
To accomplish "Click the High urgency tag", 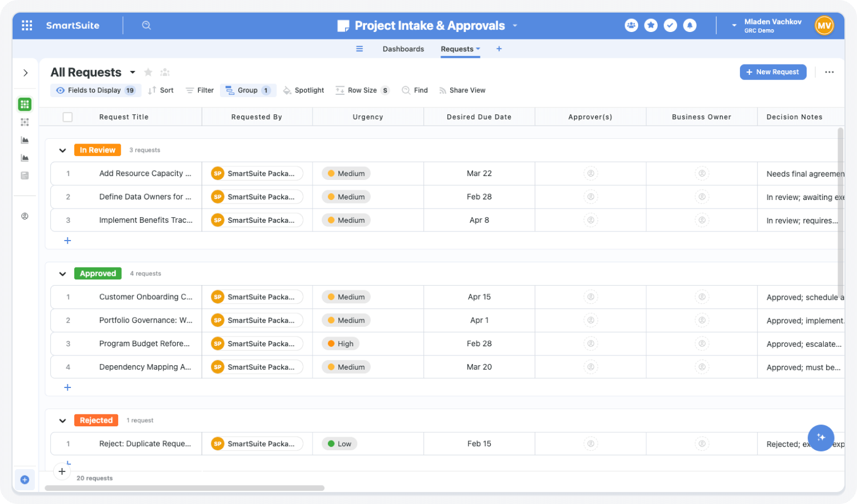I will point(341,343).
